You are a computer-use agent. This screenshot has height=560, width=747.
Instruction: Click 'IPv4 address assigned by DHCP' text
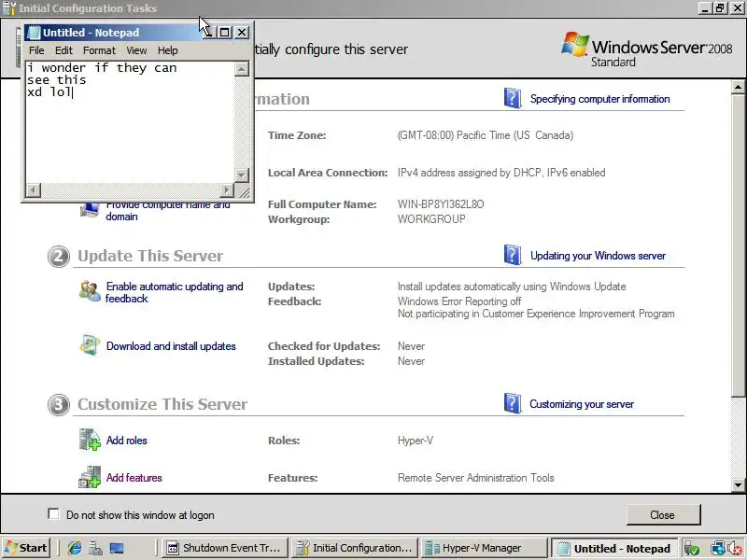pos(470,173)
